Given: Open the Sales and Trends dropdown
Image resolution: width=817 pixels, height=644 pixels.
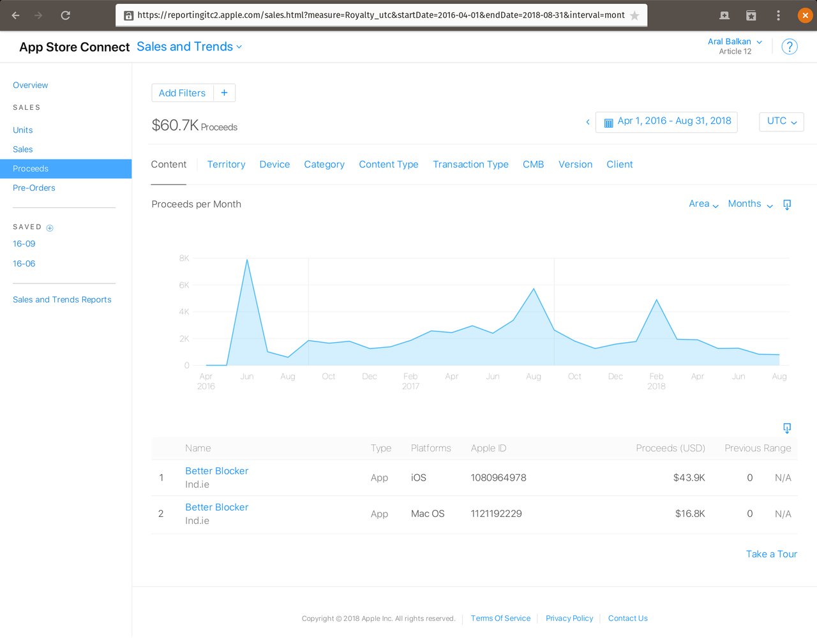Looking at the screenshot, I should [190, 47].
